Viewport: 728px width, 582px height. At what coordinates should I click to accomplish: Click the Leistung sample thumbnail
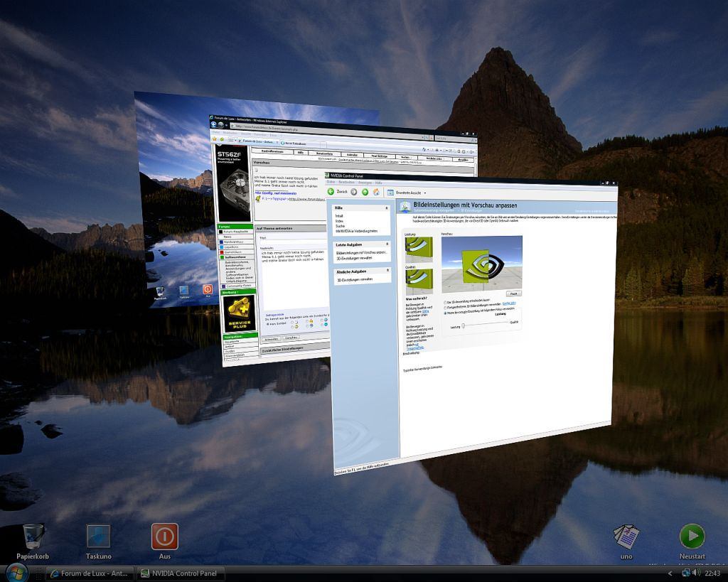point(419,249)
